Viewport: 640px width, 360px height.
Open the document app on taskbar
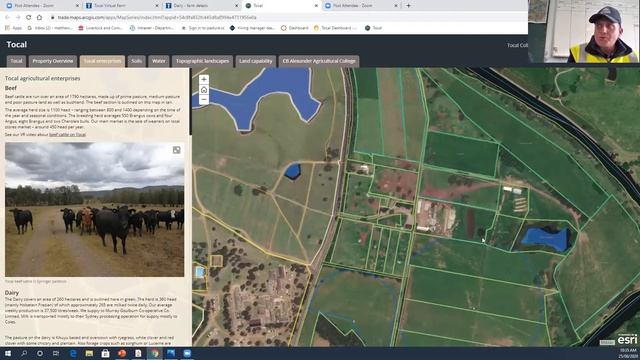point(138,353)
